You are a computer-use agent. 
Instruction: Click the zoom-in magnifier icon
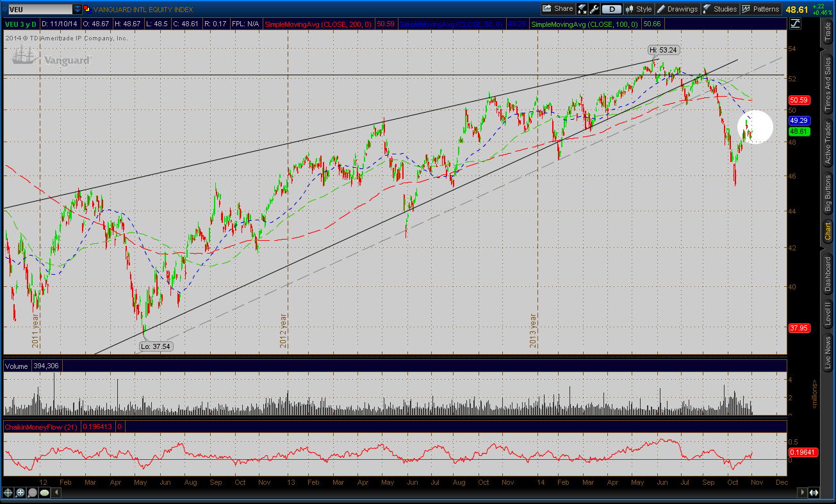tap(20, 492)
